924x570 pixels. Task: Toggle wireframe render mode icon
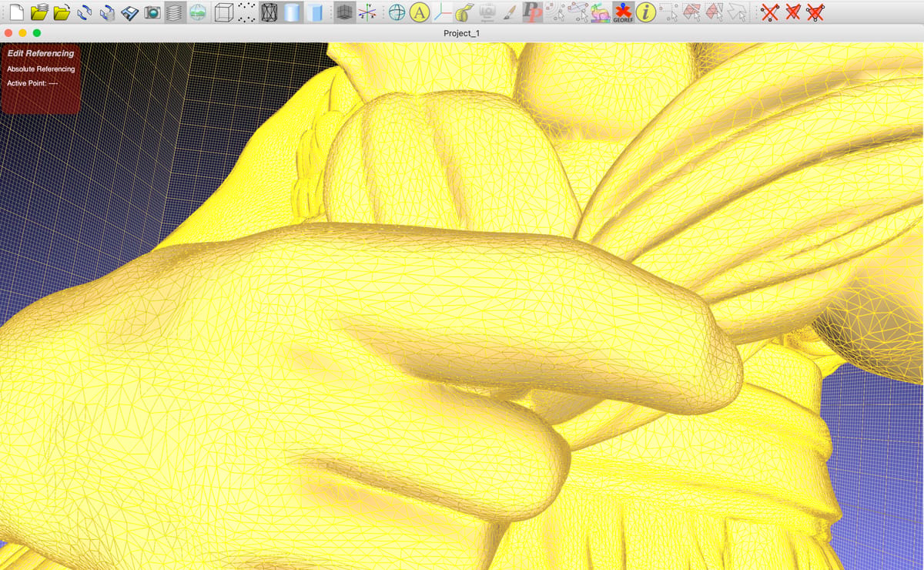pos(269,12)
